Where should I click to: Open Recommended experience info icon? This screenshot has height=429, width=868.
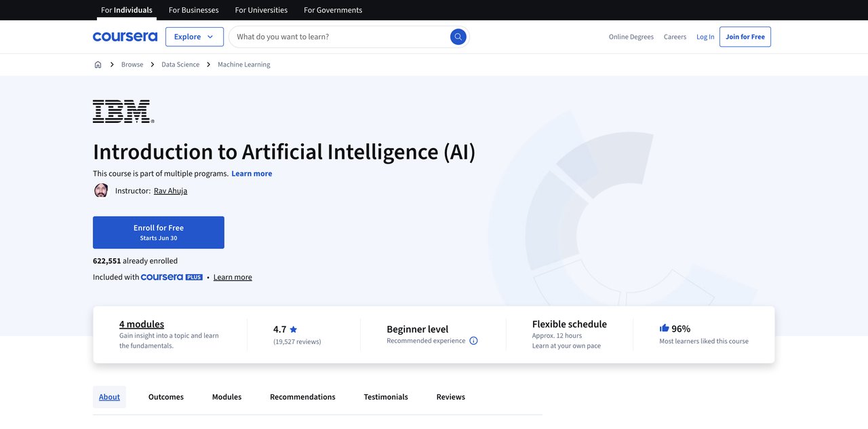pyautogui.click(x=473, y=341)
